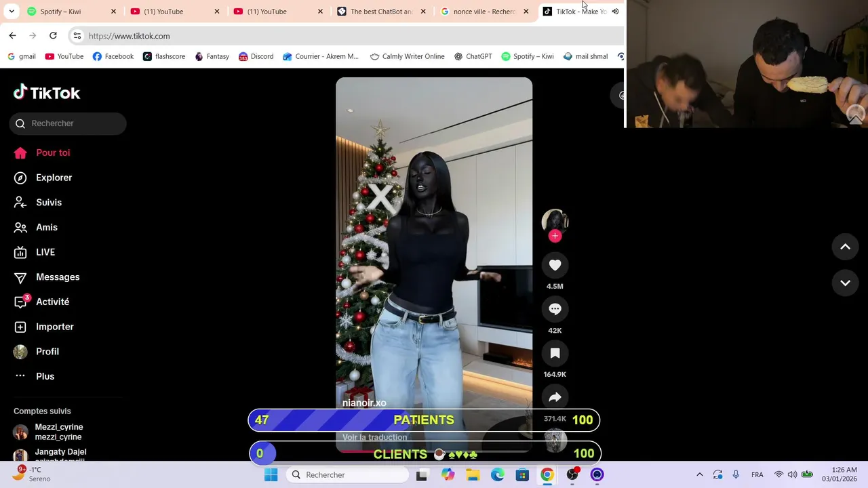Close the Spotify – Kiwi tab
The height and width of the screenshot is (488, 868).
pyautogui.click(x=113, y=12)
